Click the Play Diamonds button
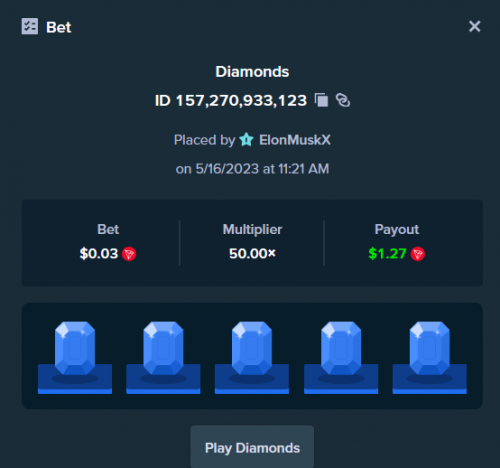The image size is (500, 468). pyautogui.click(x=252, y=448)
